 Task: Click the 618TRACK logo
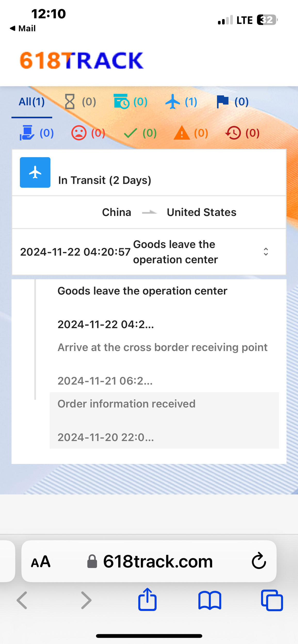point(82,61)
